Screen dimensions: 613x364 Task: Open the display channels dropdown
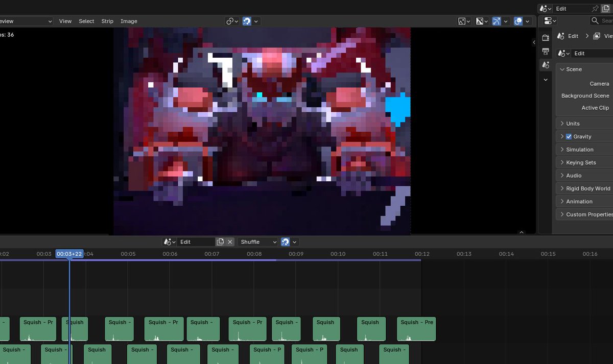(x=464, y=21)
